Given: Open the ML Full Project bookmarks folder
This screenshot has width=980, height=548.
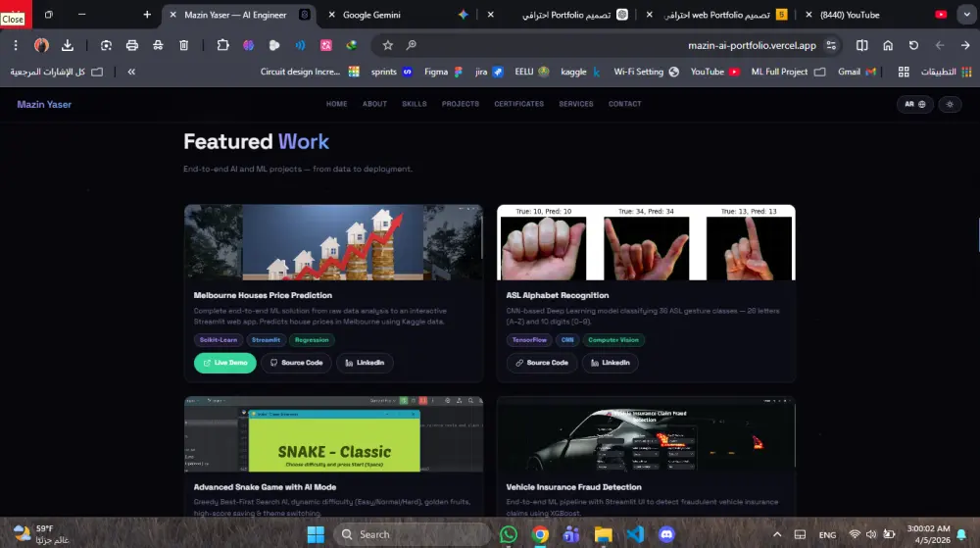Looking at the screenshot, I should point(788,72).
